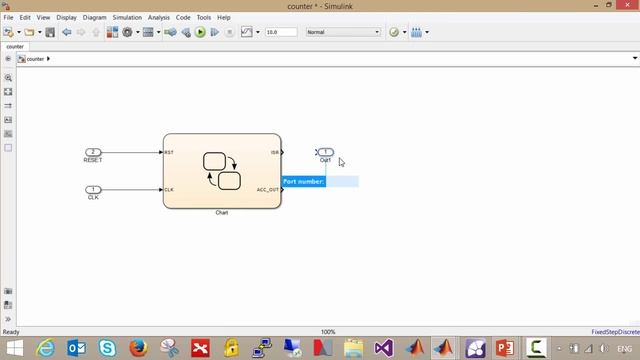The image size is (640, 360).
Task: Expand the configuration gear dropdown arrow
Action: pyautogui.click(x=138, y=32)
